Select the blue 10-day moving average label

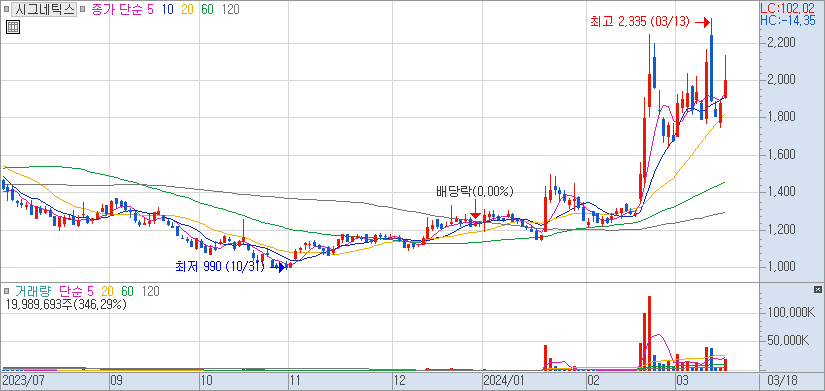[x=169, y=9]
